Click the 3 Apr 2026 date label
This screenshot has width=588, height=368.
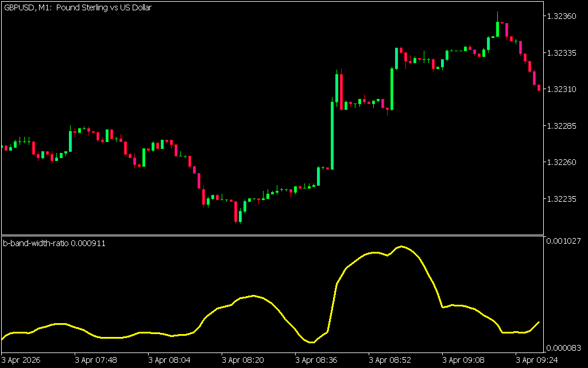[22, 360]
